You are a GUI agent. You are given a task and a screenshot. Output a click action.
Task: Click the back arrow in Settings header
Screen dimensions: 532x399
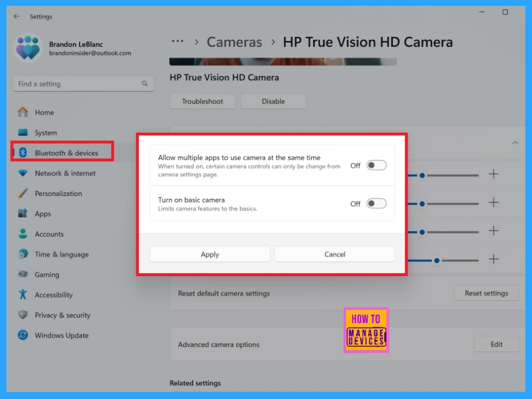pyautogui.click(x=16, y=16)
